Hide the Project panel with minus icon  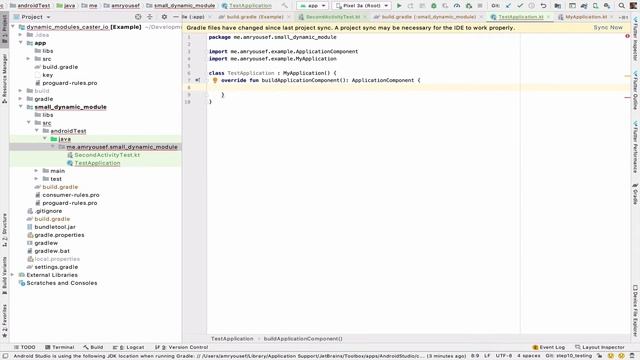click(176, 17)
